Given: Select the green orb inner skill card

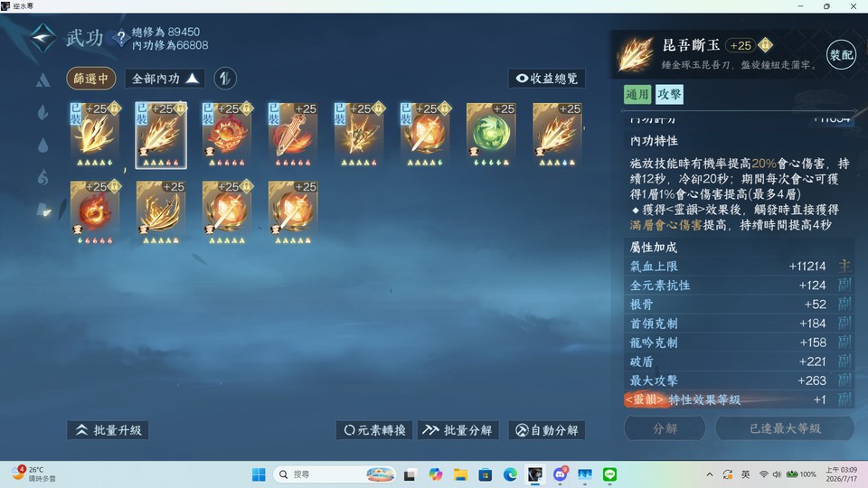Looking at the screenshot, I should [491, 135].
